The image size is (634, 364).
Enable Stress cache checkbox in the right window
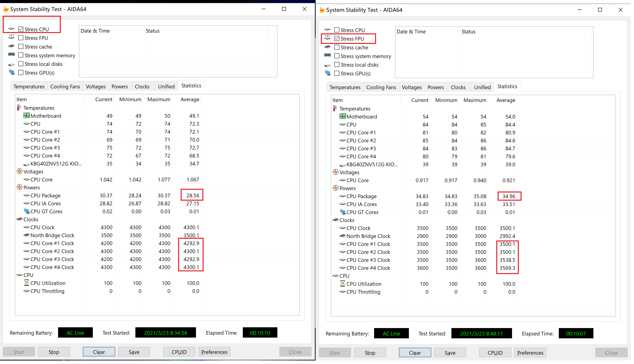point(337,48)
